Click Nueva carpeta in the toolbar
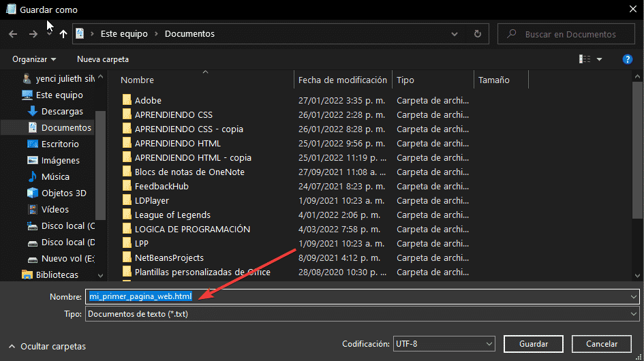 click(x=103, y=59)
